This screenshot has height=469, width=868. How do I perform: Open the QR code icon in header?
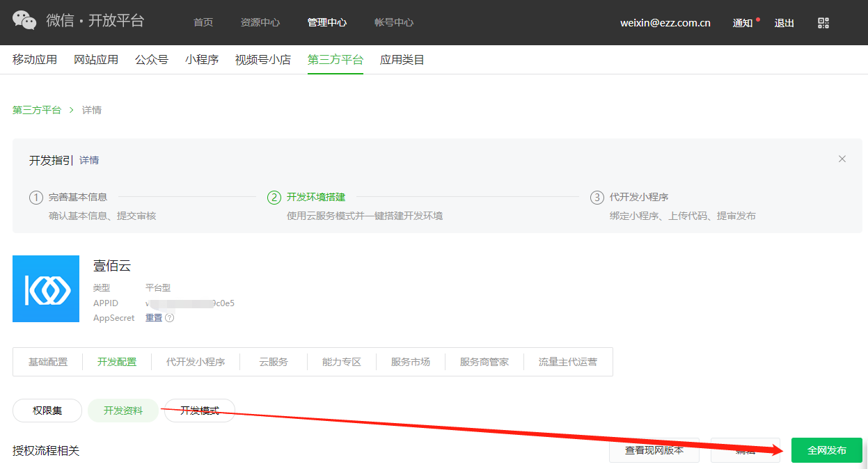click(x=823, y=23)
